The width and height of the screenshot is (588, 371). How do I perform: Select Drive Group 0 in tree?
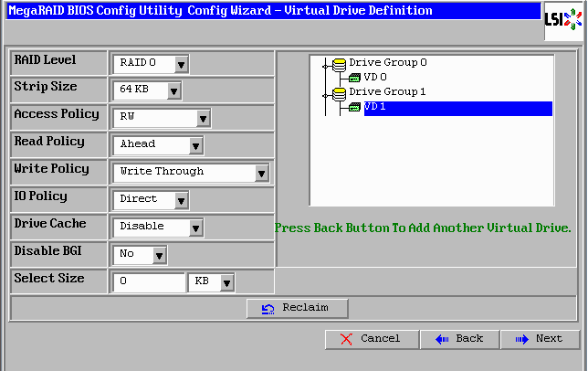pyautogui.click(x=387, y=63)
